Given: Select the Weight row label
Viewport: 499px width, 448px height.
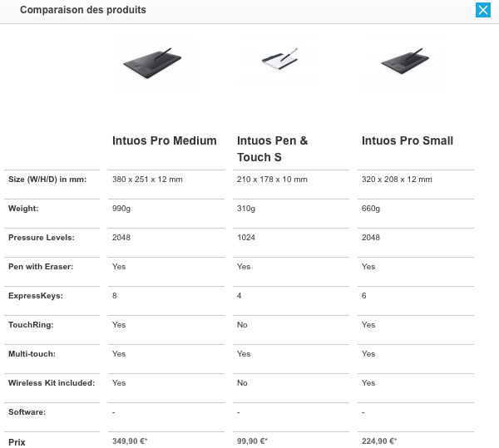Looking at the screenshot, I should pyautogui.click(x=23, y=209).
